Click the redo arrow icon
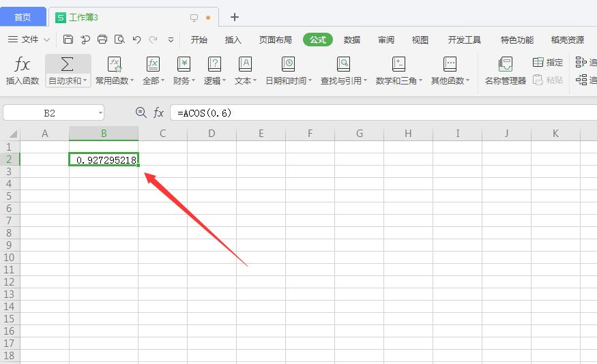 click(153, 40)
